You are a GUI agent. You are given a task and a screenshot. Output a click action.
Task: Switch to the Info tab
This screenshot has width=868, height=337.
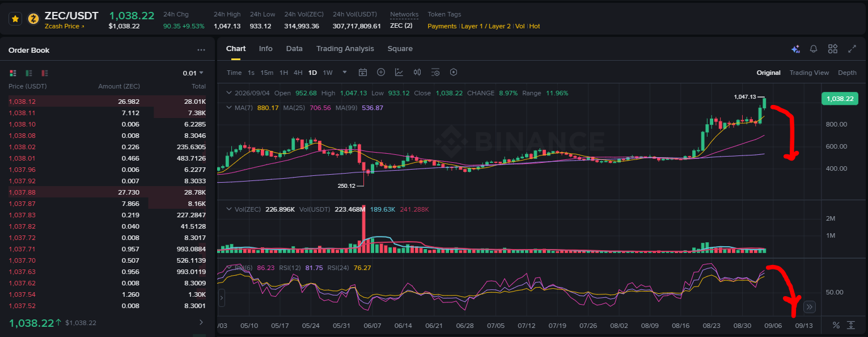coord(266,49)
